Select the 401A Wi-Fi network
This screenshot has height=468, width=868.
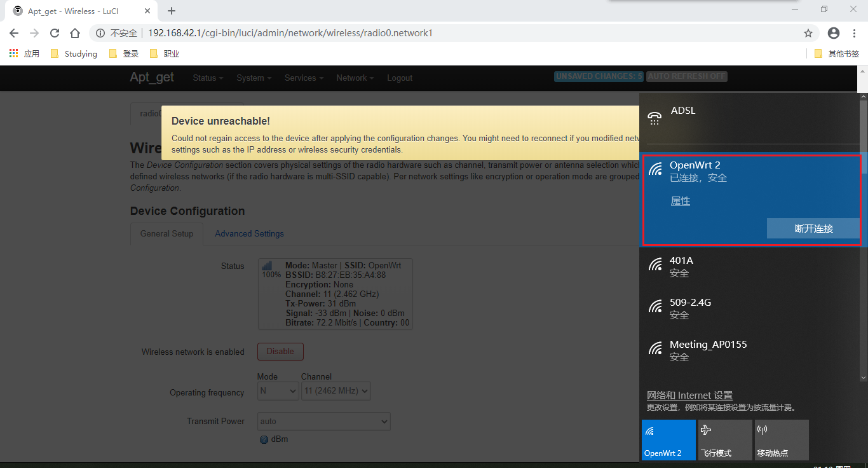(x=749, y=266)
